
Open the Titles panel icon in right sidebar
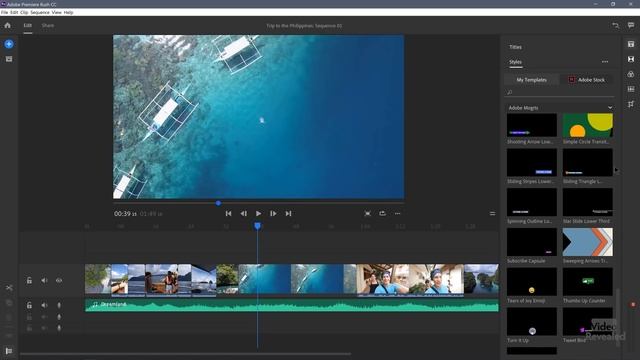click(631, 44)
